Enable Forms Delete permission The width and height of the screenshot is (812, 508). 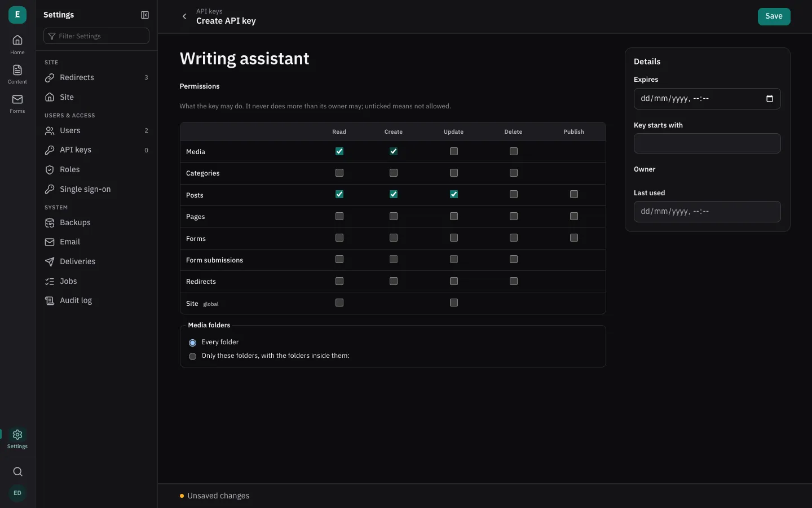pyautogui.click(x=514, y=238)
